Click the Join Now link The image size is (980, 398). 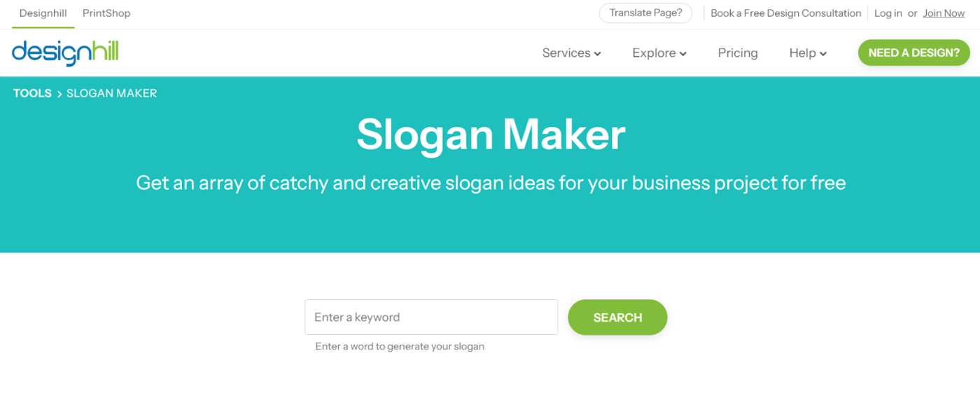(944, 13)
